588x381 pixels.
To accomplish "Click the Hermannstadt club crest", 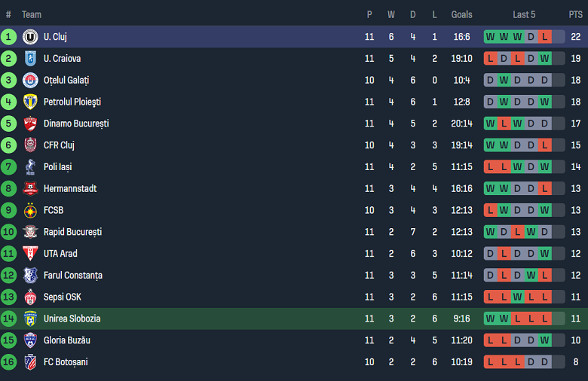I will [x=30, y=189].
